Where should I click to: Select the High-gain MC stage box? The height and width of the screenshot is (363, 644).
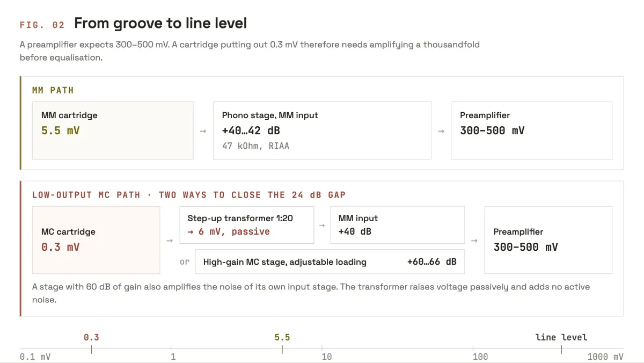pyautogui.click(x=330, y=262)
